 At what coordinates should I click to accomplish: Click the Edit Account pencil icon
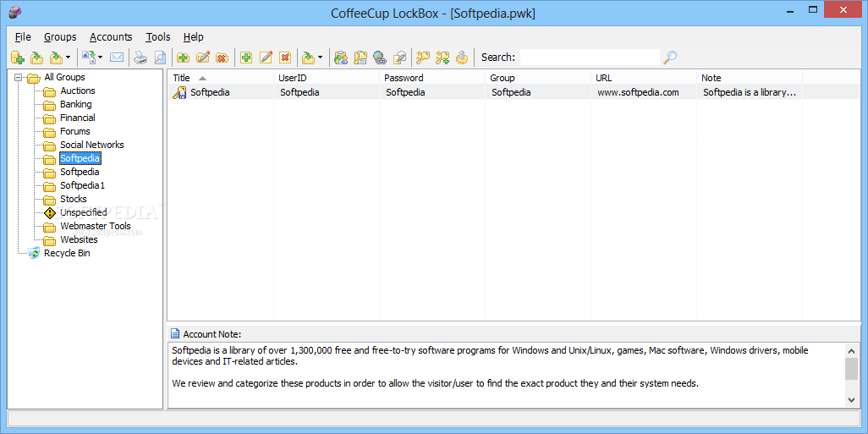[266, 57]
